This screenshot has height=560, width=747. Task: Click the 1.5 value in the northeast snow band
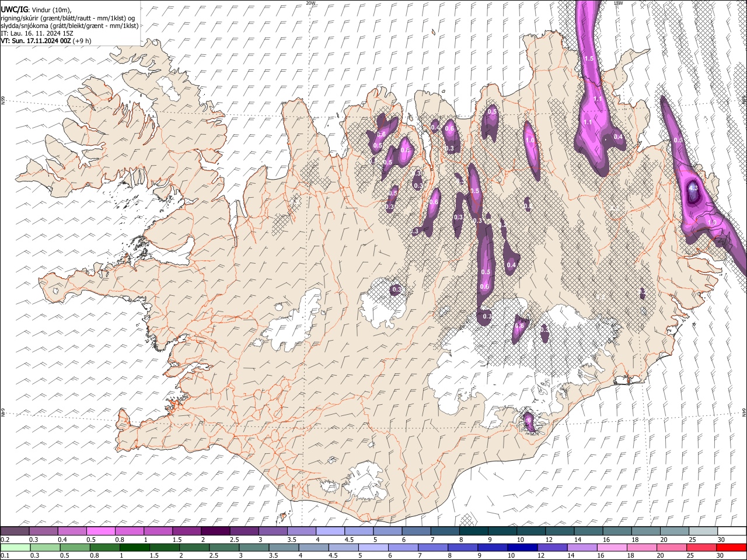tap(589, 59)
